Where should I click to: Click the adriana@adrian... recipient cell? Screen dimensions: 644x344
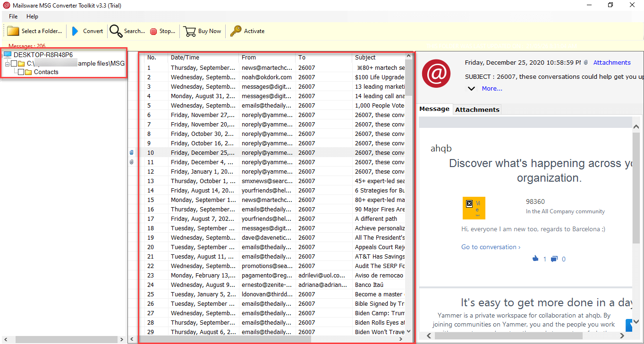click(x=324, y=285)
